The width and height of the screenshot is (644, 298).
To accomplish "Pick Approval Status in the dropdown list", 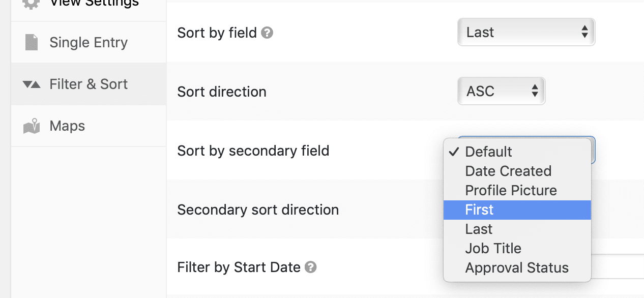I will click(x=517, y=267).
